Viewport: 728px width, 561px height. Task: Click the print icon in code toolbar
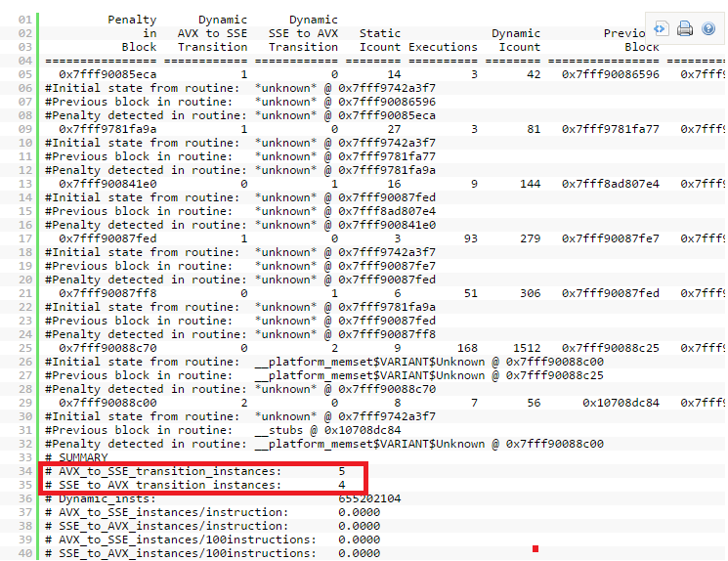685,28
